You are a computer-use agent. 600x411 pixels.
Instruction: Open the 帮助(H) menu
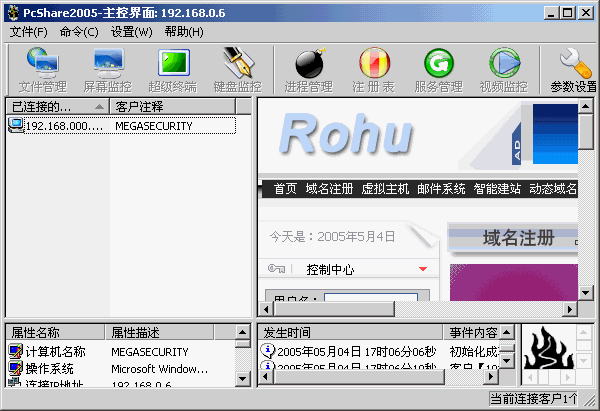183,32
